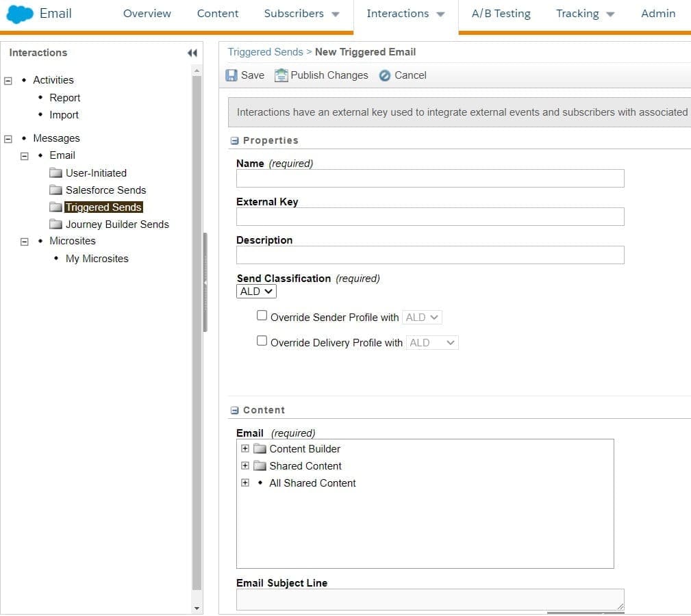
Task: Open the Subscribers menu
Action: tap(301, 14)
